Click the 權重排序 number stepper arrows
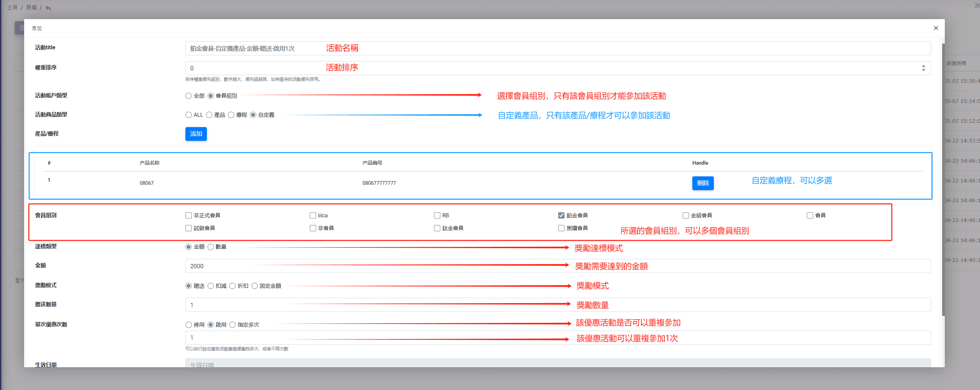980x390 pixels. pos(923,68)
